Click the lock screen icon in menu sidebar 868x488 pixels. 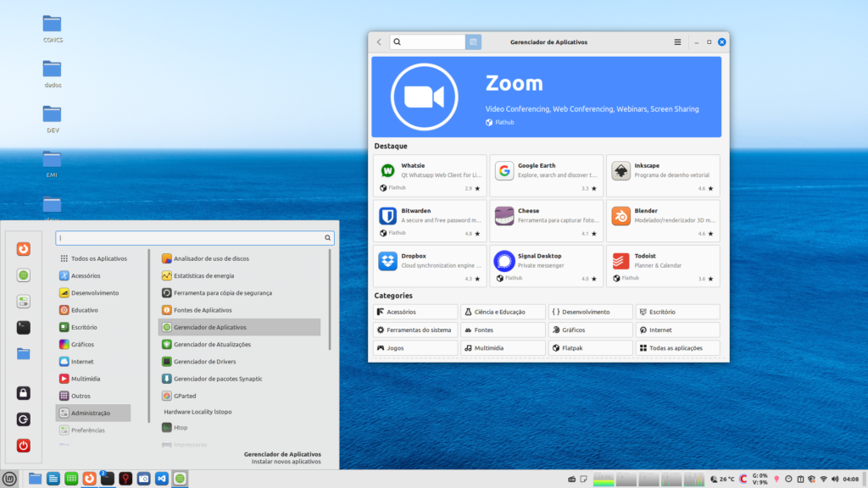24,393
